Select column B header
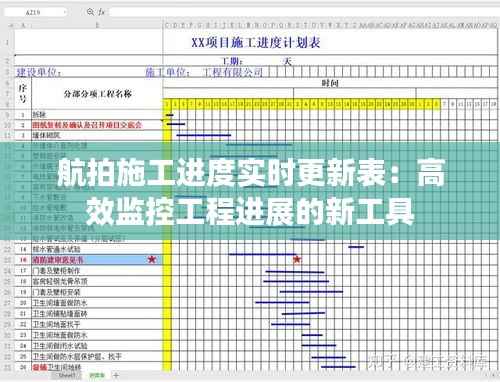The height and width of the screenshot is (382, 500). coord(97,25)
